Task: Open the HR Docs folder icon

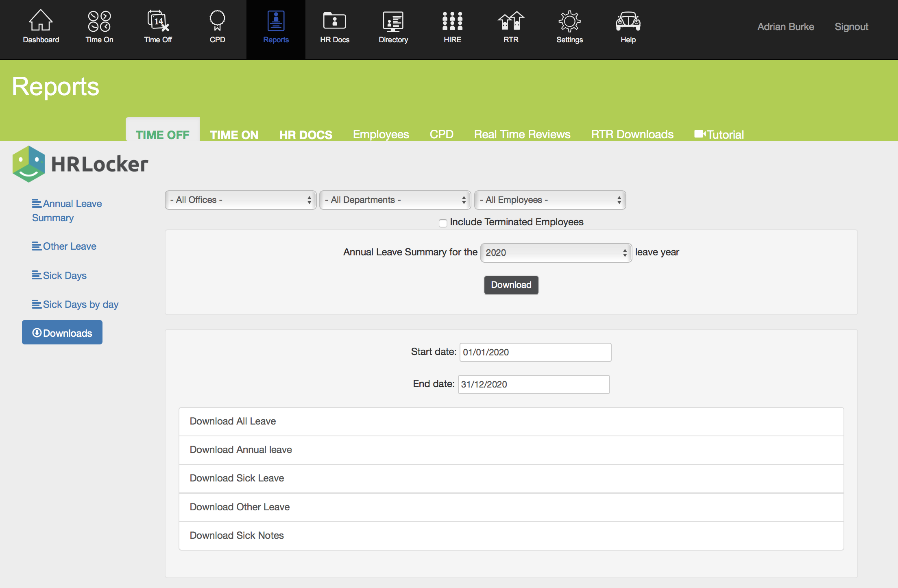Action: pyautogui.click(x=334, y=21)
